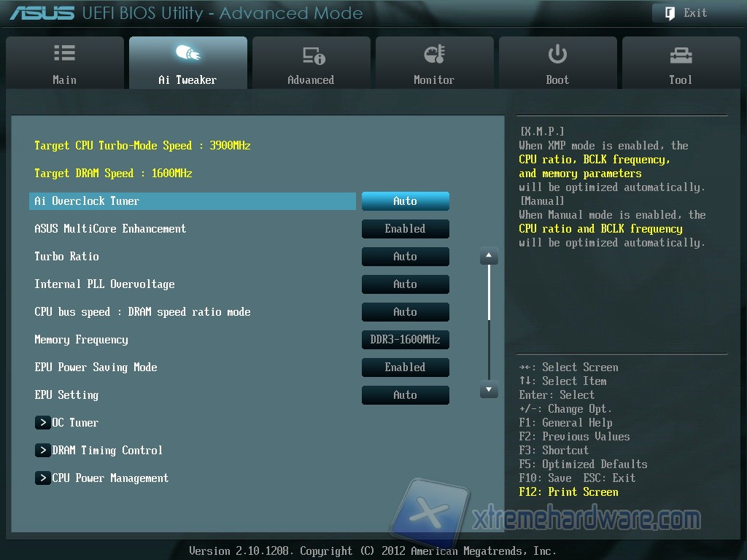The width and height of the screenshot is (747, 560).
Task: Click the Monitor thermometer gauge icon
Action: click(434, 55)
